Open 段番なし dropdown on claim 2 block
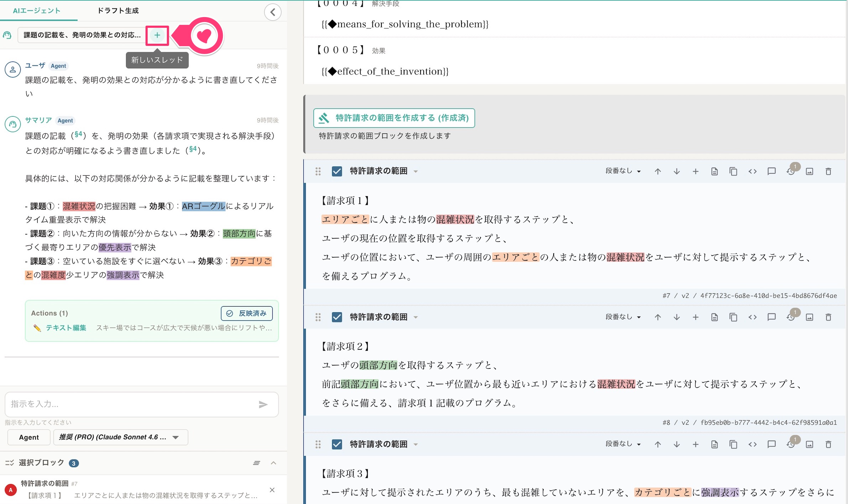 [x=623, y=317]
